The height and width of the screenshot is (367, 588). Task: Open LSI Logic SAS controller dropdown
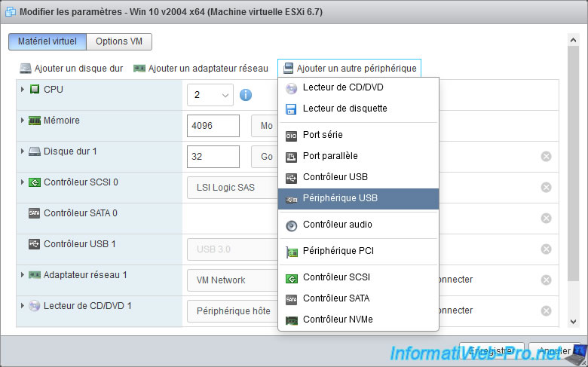tap(232, 188)
